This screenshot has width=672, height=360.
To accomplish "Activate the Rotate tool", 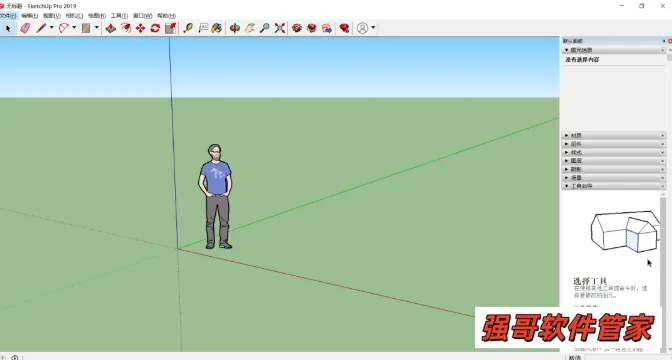I will [155, 28].
